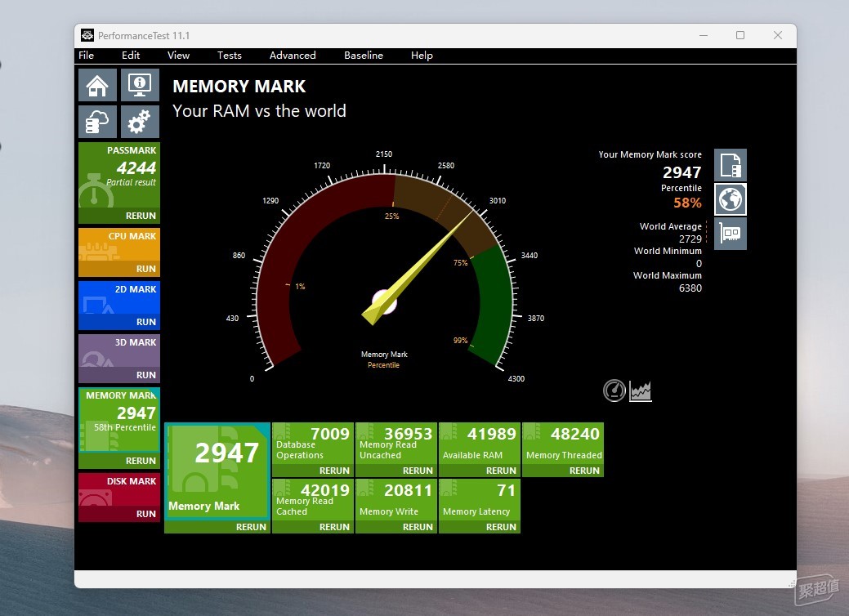The image size is (849, 616).
Task: Rerun the large Memory Mark 2947 tile
Action: [x=217, y=527]
